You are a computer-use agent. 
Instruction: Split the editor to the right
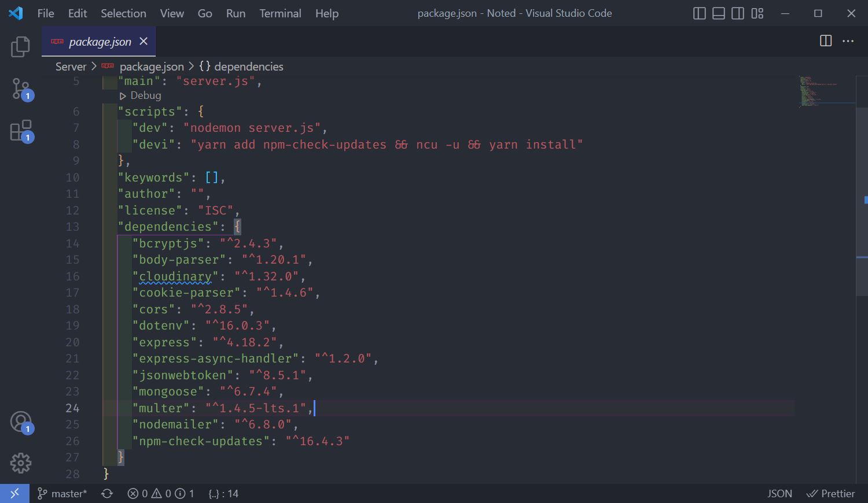[826, 40]
